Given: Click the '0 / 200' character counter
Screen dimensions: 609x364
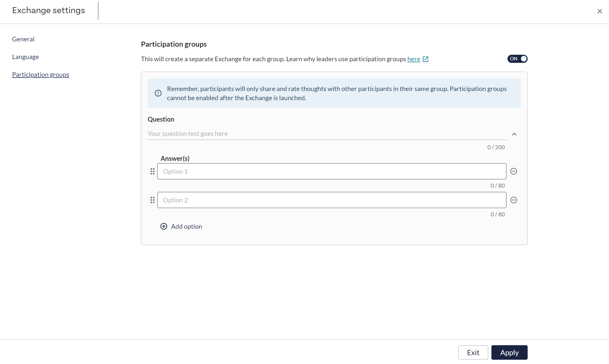Looking at the screenshot, I should [496, 147].
